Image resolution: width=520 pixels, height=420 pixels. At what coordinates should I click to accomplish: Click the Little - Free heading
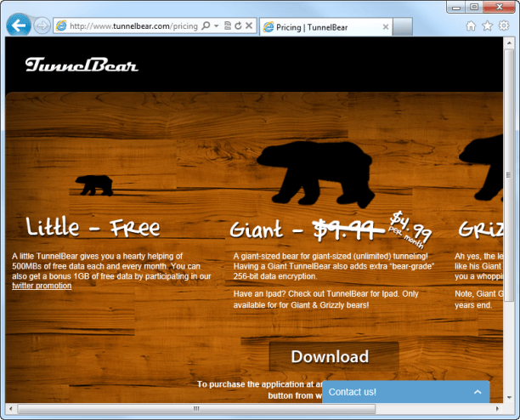coord(93,227)
